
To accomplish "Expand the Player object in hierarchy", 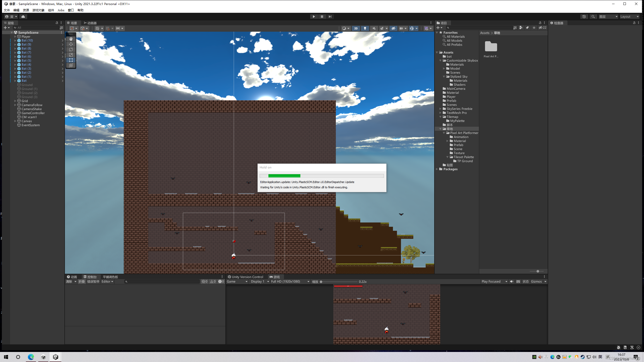I will 15,36.
